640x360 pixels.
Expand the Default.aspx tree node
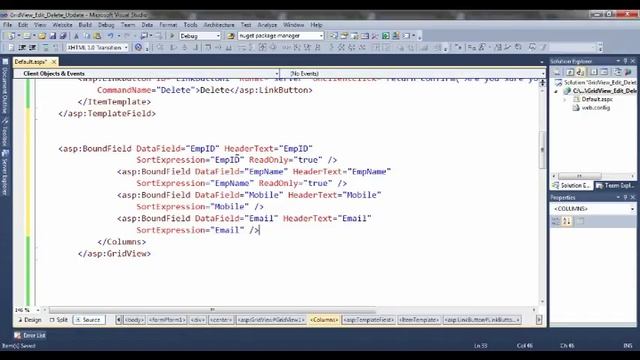tap(565, 99)
